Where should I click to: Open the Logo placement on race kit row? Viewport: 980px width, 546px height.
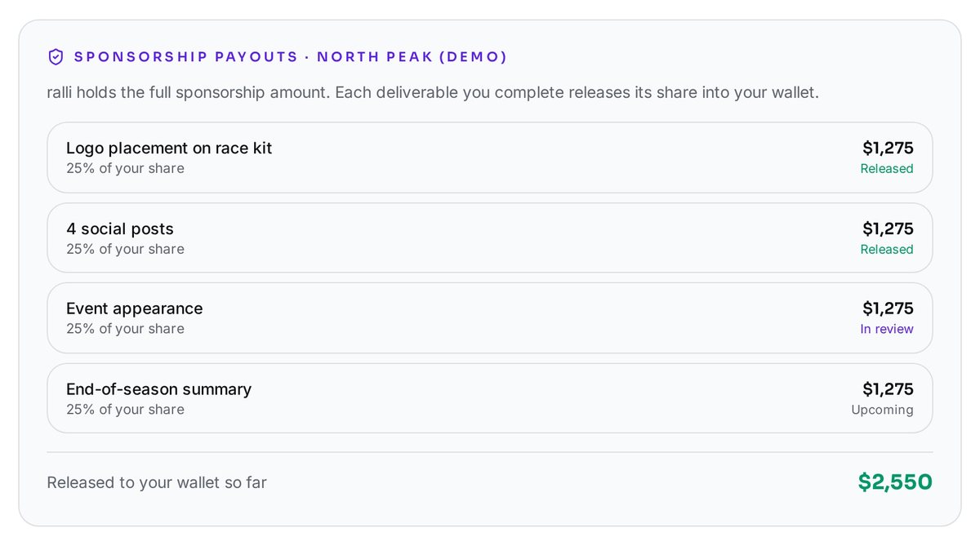click(x=490, y=158)
